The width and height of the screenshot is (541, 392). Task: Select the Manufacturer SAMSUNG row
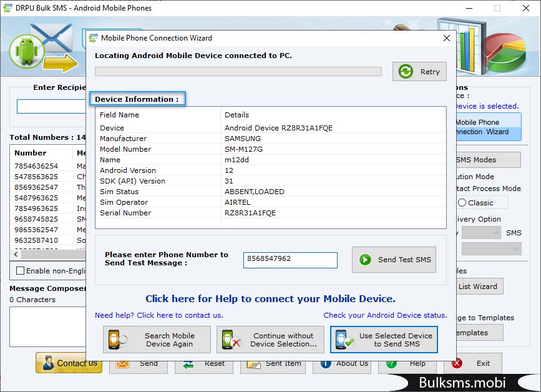click(x=271, y=139)
